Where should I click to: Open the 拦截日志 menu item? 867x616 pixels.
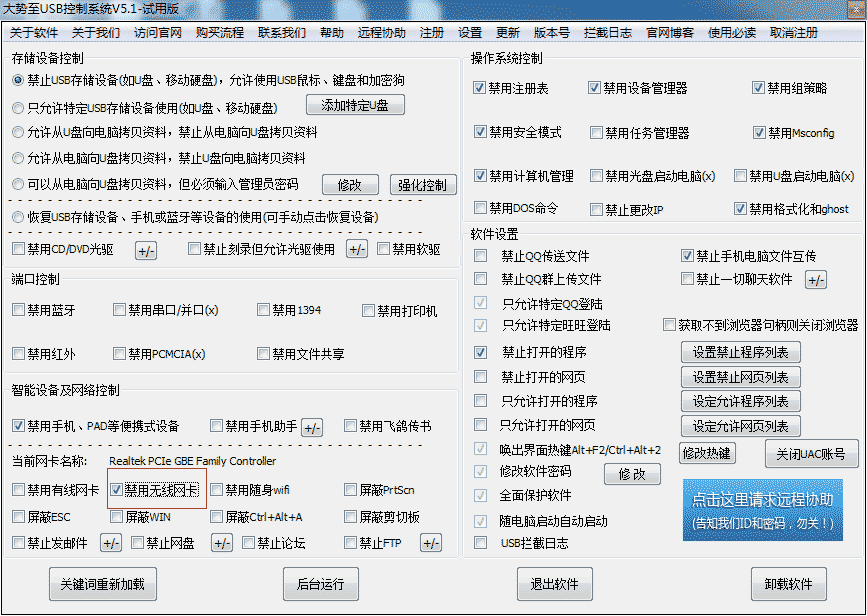609,32
